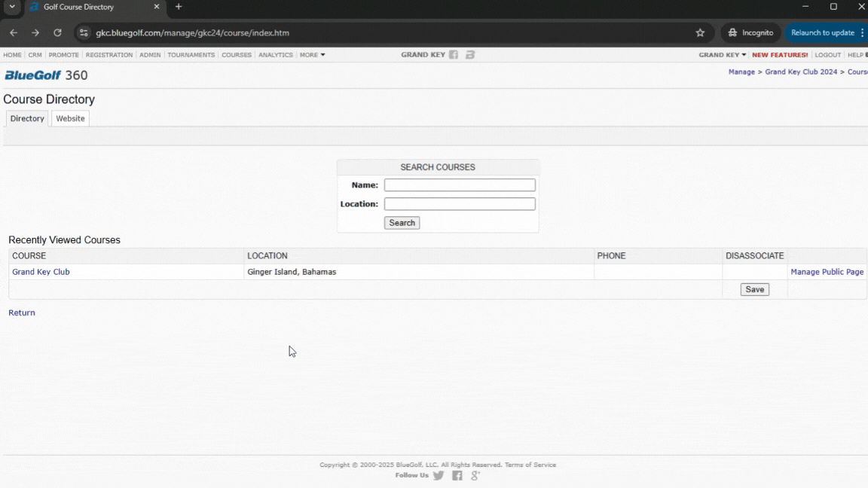
Task: Open Grand Key Club 2024 breadcrumb
Action: (x=801, y=72)
